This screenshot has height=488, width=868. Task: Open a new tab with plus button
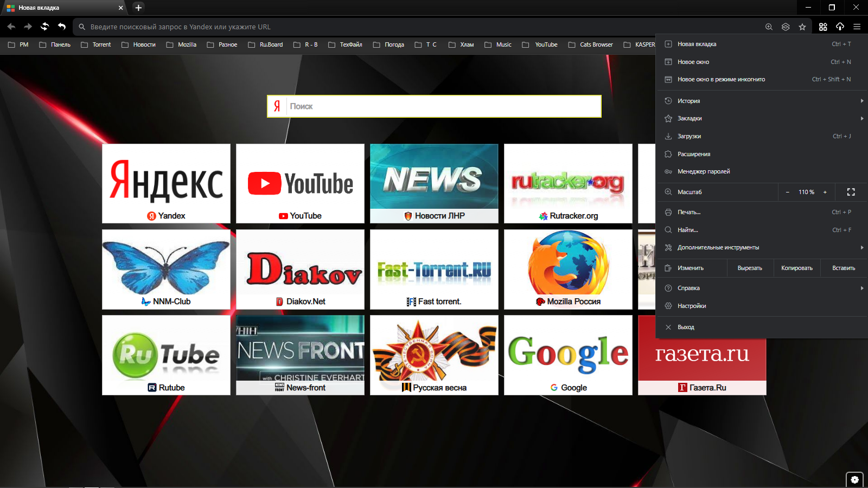pyautogui.click(x=138, y=8)
